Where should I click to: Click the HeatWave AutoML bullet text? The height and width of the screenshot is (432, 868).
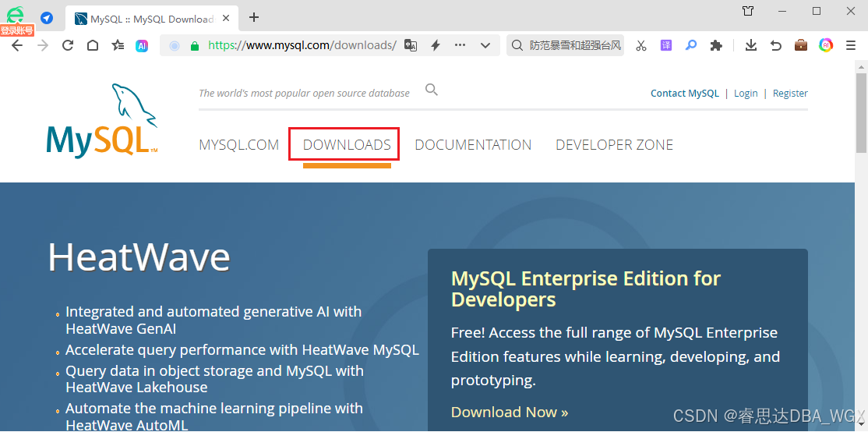click(x=214, y=416)
